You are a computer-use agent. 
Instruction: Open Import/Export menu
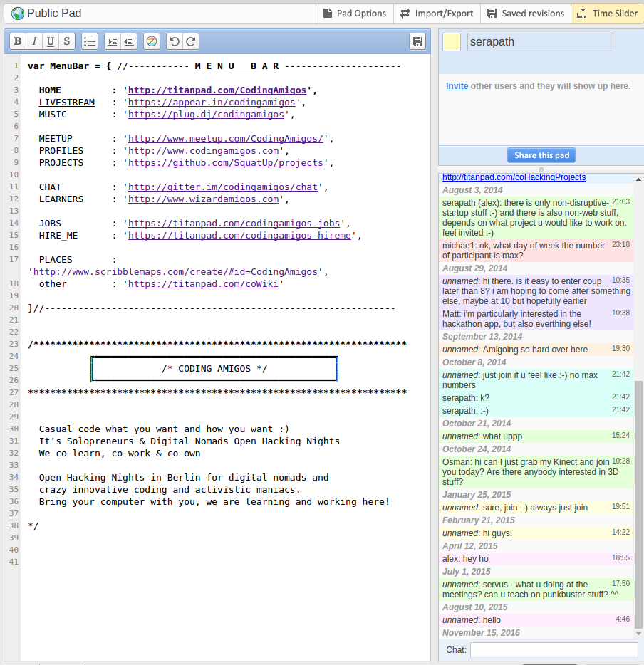coord(437,14)
